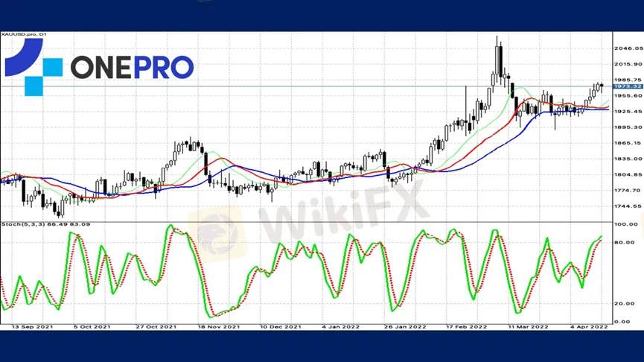
Task: Click the 80.00 stochastic overbought level label
Action: 626,242
